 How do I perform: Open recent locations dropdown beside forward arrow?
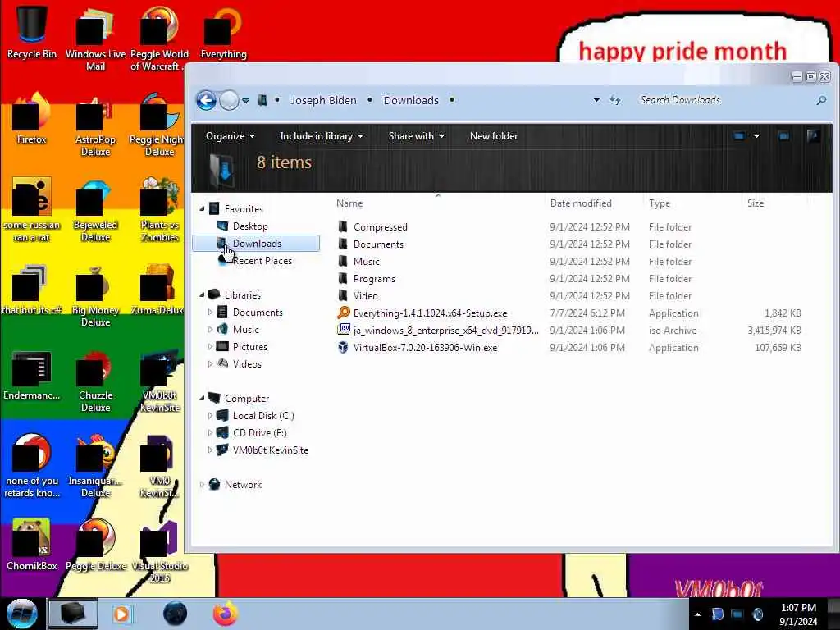click(245, 100)
